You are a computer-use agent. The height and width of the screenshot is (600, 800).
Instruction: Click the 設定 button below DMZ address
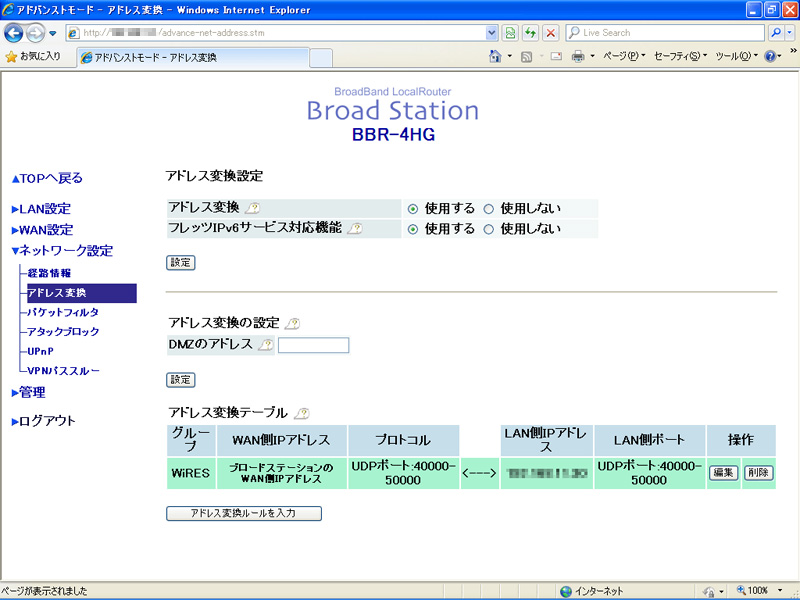point(181,380)
